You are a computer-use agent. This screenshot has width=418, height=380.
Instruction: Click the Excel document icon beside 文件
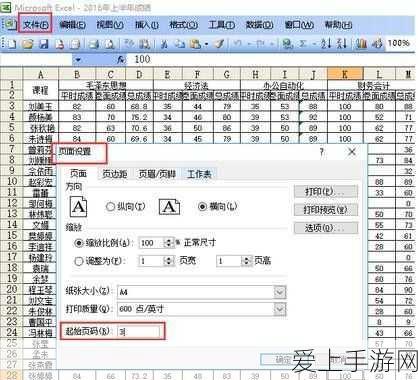[11, 24]
